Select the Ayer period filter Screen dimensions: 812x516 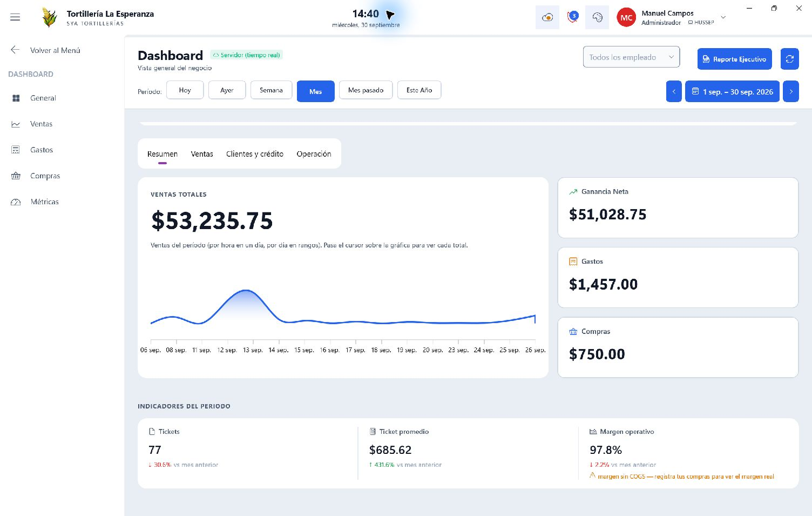227,90
